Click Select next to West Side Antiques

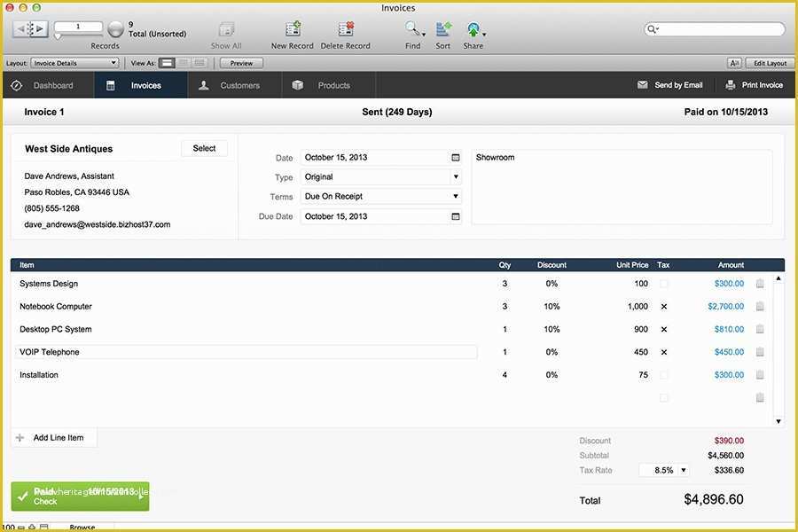[x=204, y=149]
